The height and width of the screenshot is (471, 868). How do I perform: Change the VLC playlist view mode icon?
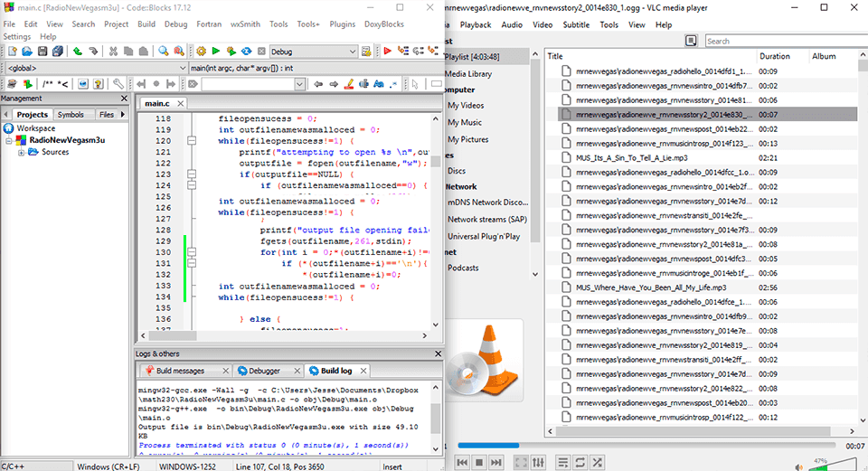coord(691,41)
